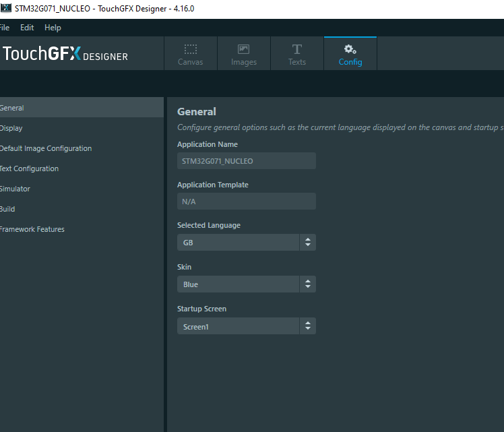
Task: Open Build settings section
Action: tap(82, 209)
